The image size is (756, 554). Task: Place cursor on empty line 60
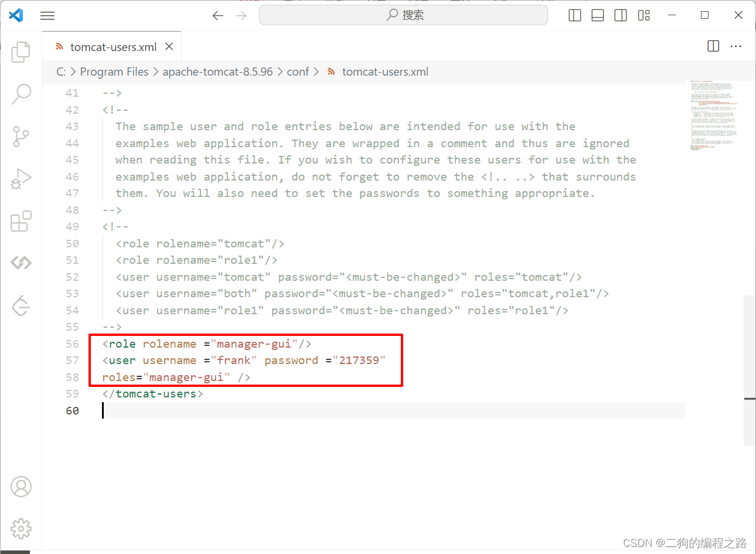point(393,410)
